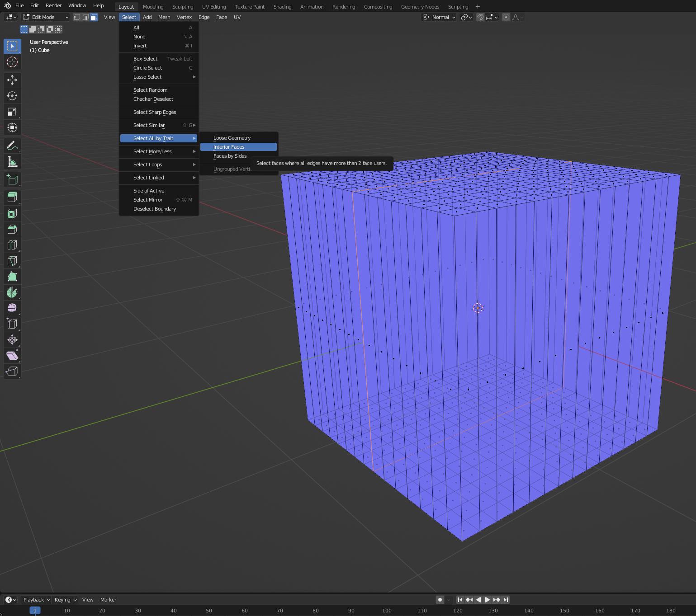Choose Loose Geometry in submenu

238,138
